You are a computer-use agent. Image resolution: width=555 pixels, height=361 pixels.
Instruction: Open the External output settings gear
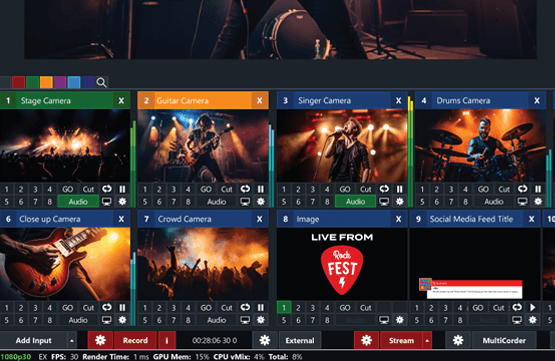click(264, 340)
